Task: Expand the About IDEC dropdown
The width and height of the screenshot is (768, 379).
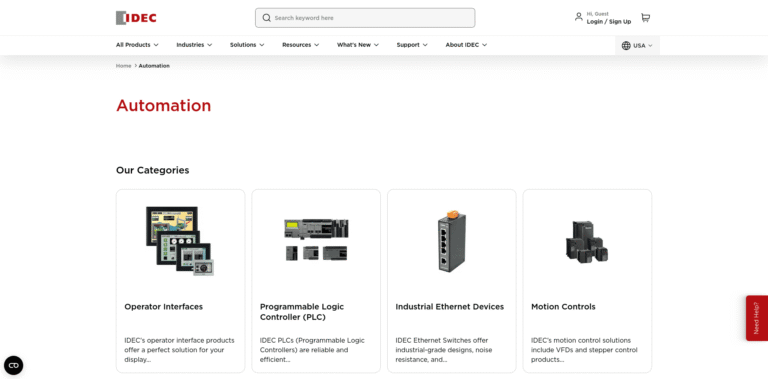Action: click(466, 45)
